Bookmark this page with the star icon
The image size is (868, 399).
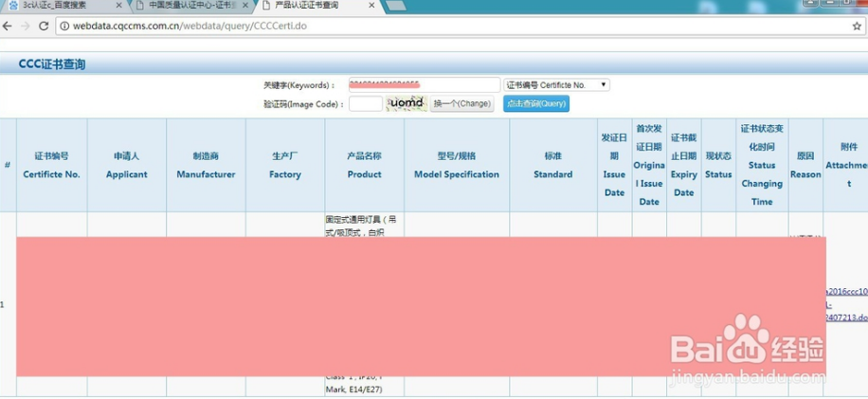point(857,27)
